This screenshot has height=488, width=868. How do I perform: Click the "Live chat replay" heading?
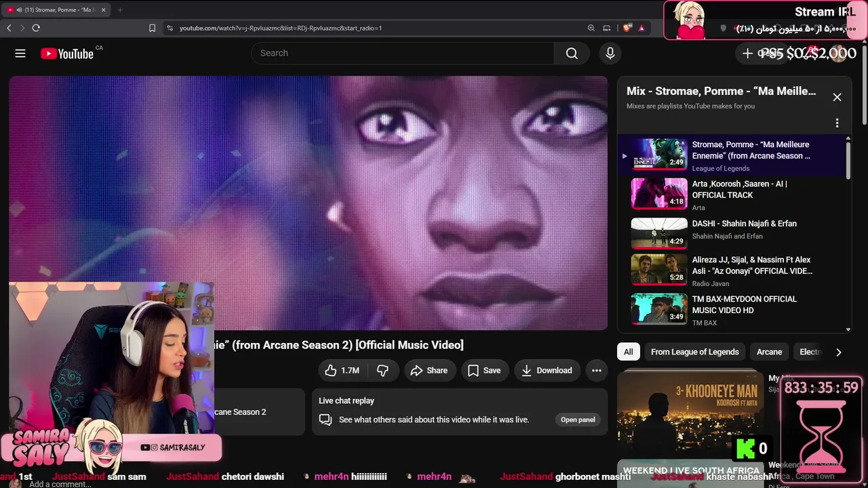pos(347,401)
